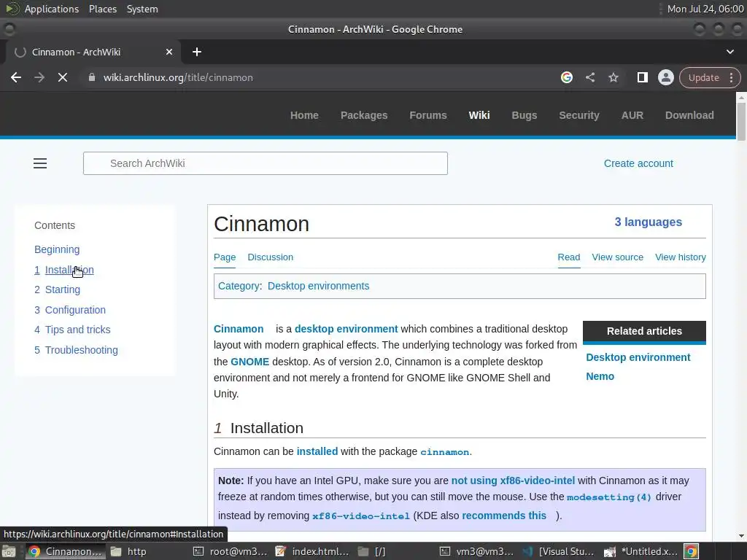Open the GNOME link in intro

tap(249, 362)
